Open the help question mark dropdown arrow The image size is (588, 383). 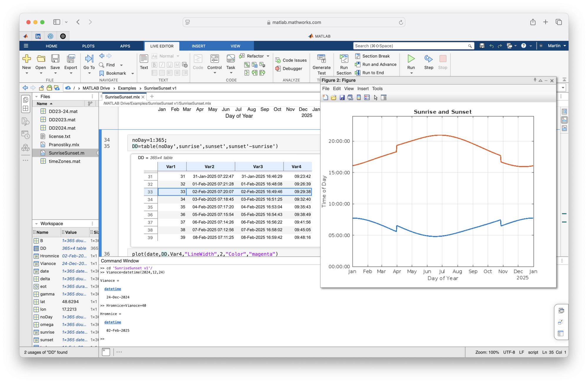[x=531, y=46]
